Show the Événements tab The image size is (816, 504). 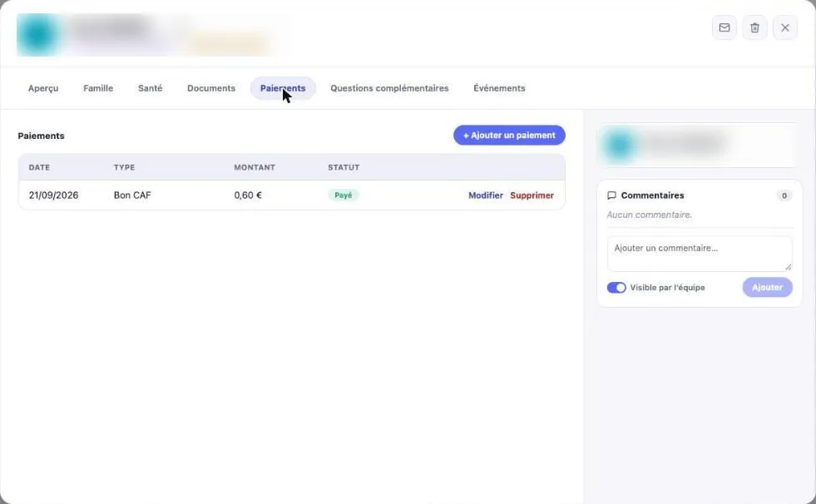pyautogui.click(x=499, y=88)
